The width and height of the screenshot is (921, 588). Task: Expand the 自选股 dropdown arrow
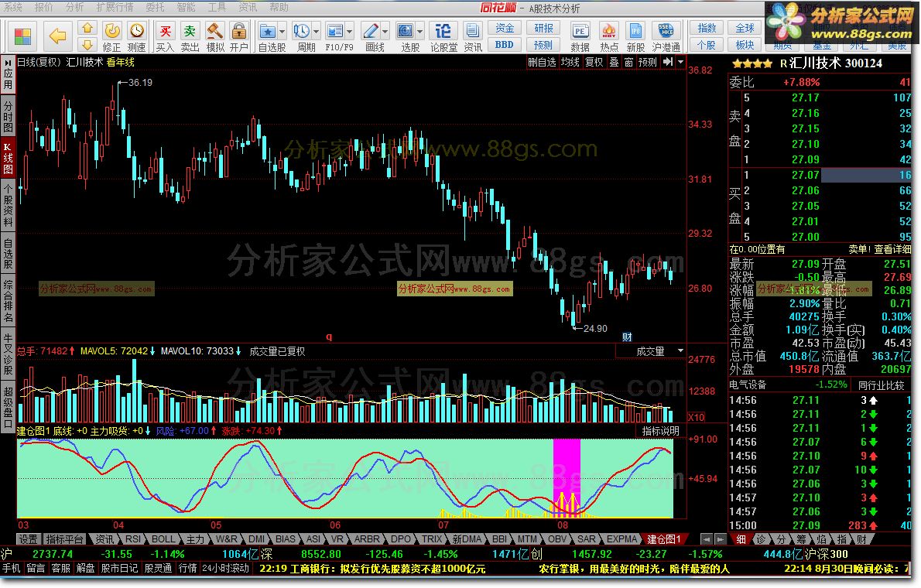(x=282, y=31)
